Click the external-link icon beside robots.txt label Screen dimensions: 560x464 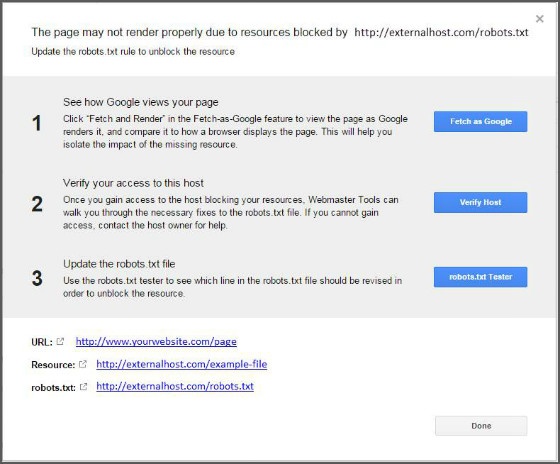pos(83,386)
